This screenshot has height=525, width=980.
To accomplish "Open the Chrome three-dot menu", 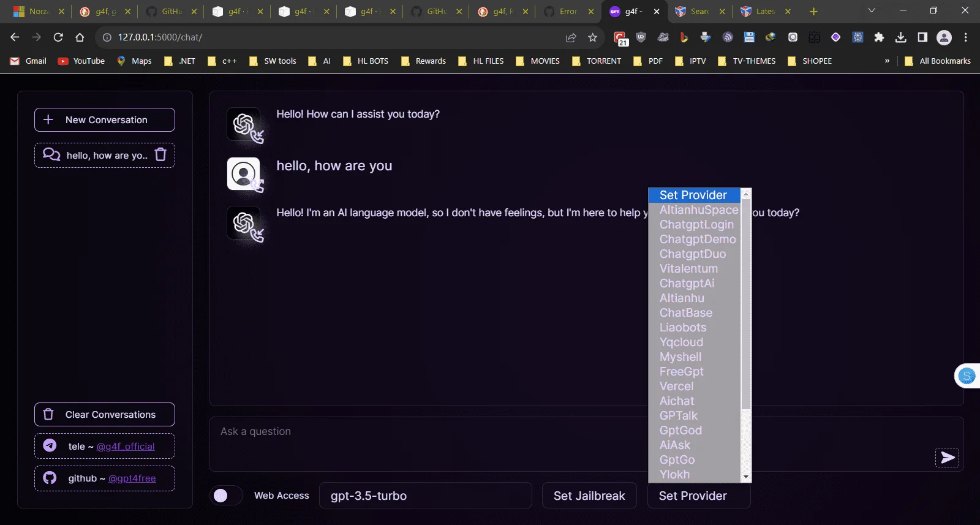I will pos(965,37).
